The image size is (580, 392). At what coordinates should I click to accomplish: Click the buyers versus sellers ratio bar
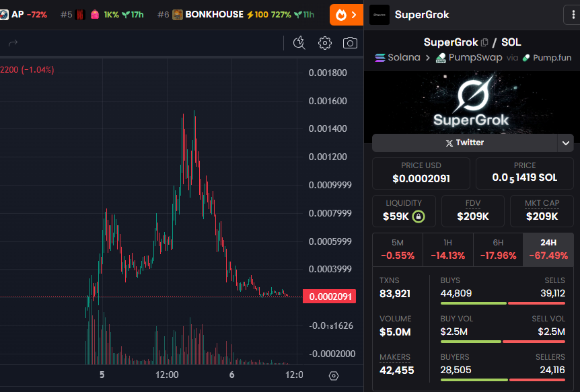click(503, 380)
